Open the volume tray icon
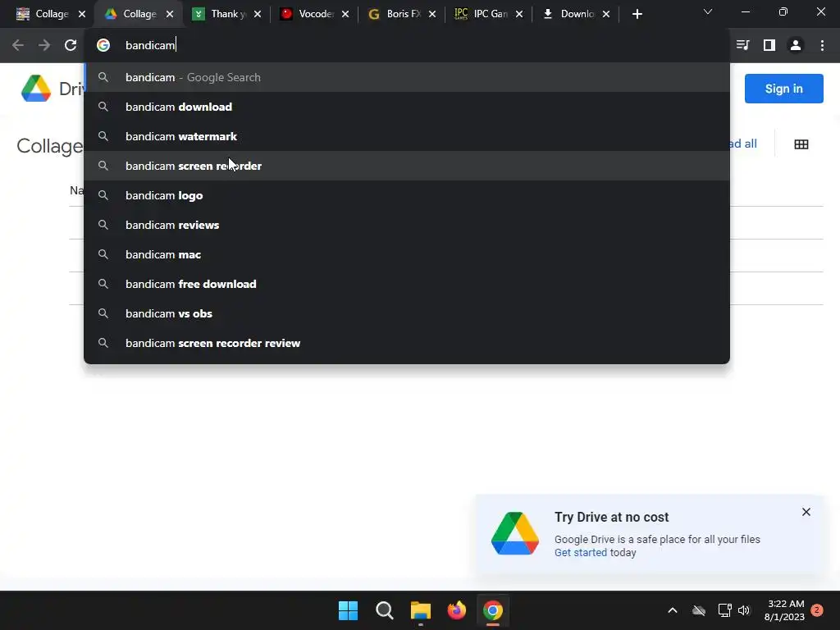840x630 pixels. click(744, 610)
